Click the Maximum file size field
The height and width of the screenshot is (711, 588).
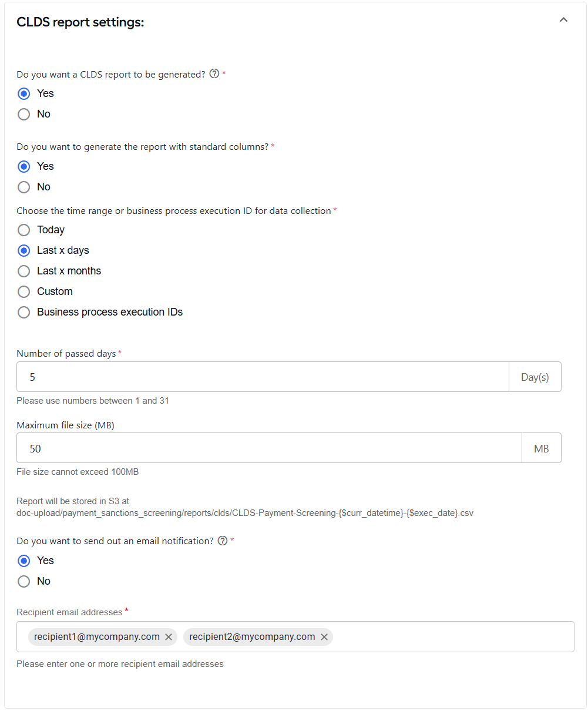click(x=269, y=448)
